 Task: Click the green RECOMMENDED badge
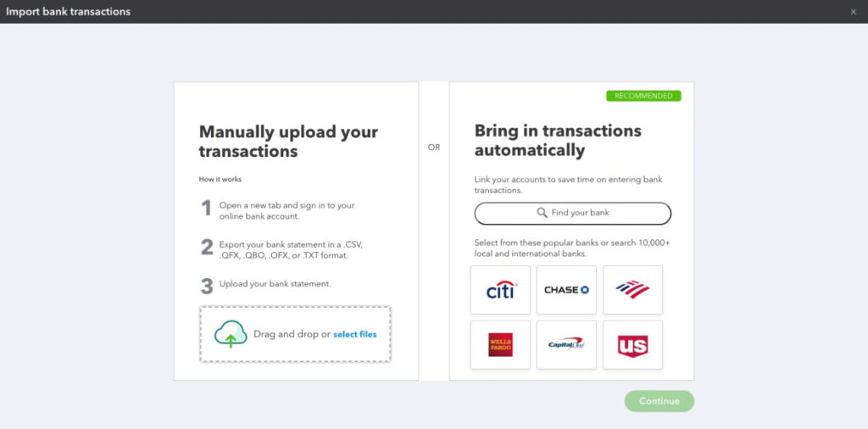click(x=643, y=96)
